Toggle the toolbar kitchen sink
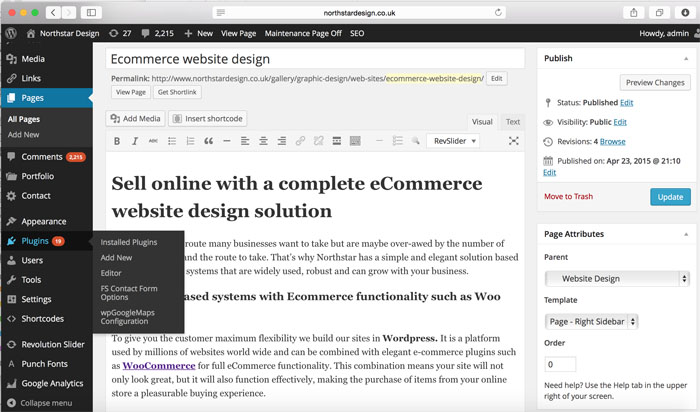Viewport: 700px width, 412px height. [355, 141]
